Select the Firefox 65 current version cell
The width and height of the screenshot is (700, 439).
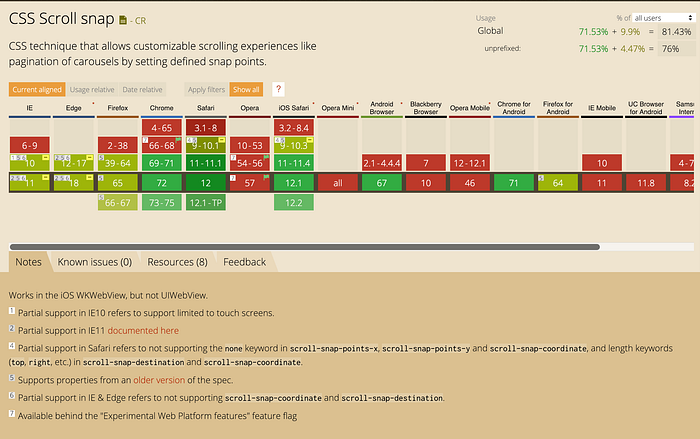[x=118, y=183]
